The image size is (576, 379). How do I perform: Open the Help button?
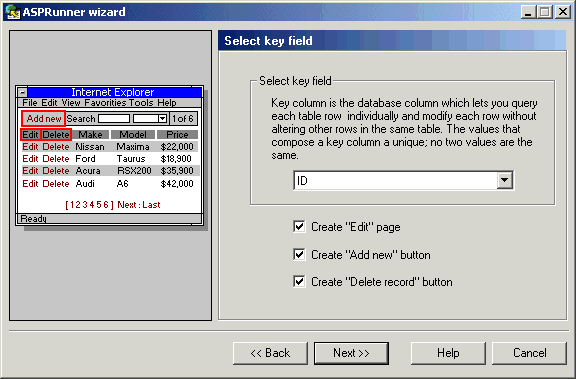coord(448,353)
